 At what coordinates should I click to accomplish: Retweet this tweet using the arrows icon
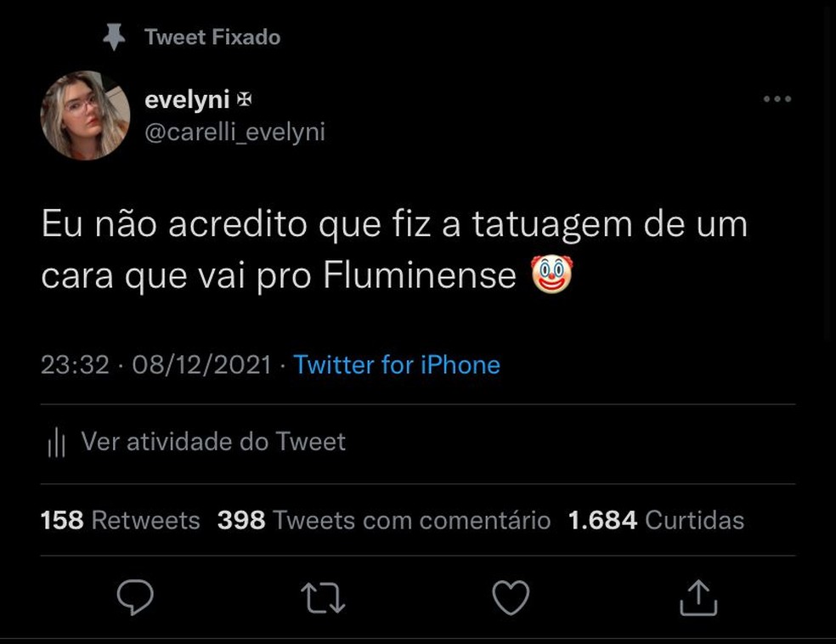pyautogui.click(x=323, y=597)
